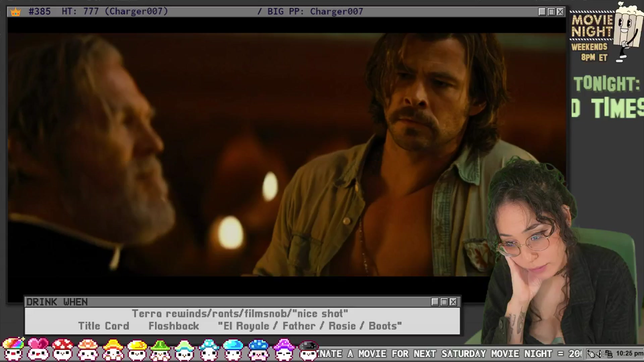Close the DRINK WHEN window

pos(453,302)
